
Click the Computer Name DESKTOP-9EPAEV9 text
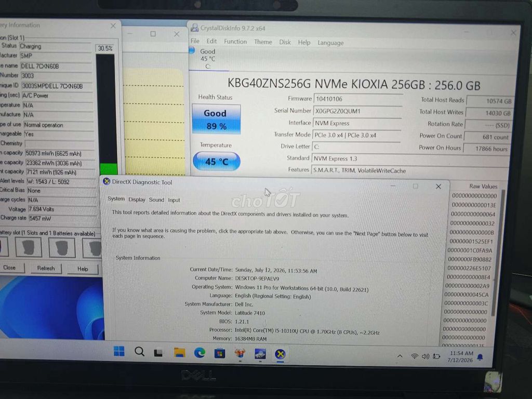click(257, 278)
